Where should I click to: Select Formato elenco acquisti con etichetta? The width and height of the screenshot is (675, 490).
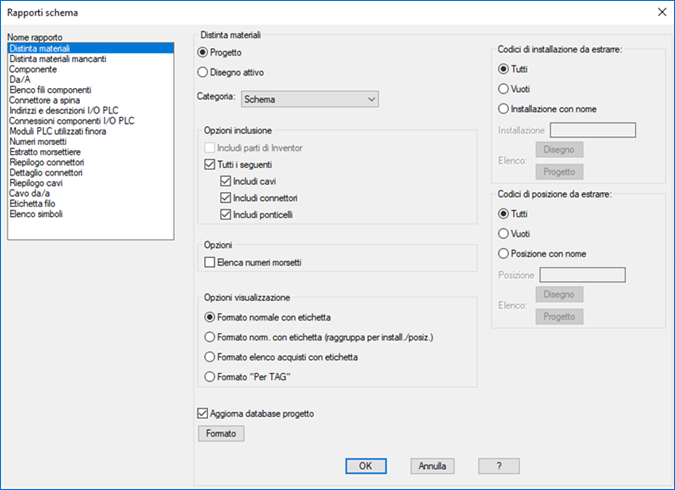[x=210, y=357]
